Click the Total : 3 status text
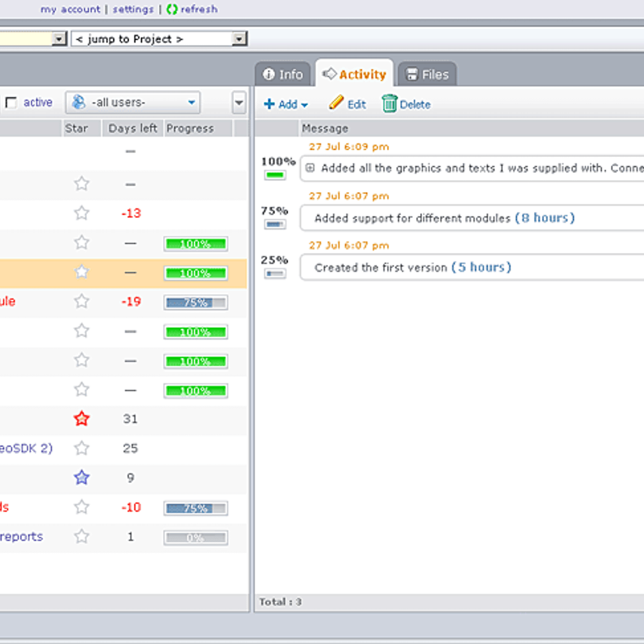Image resolution: width=644 pixels, height=644 pixels. [x=280, y=602]
